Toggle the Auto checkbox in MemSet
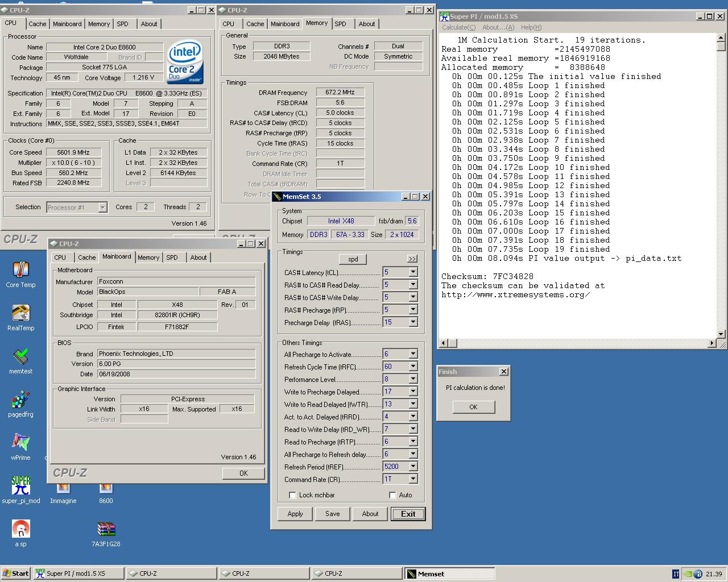The image size is (728, 582). point(392,495)
